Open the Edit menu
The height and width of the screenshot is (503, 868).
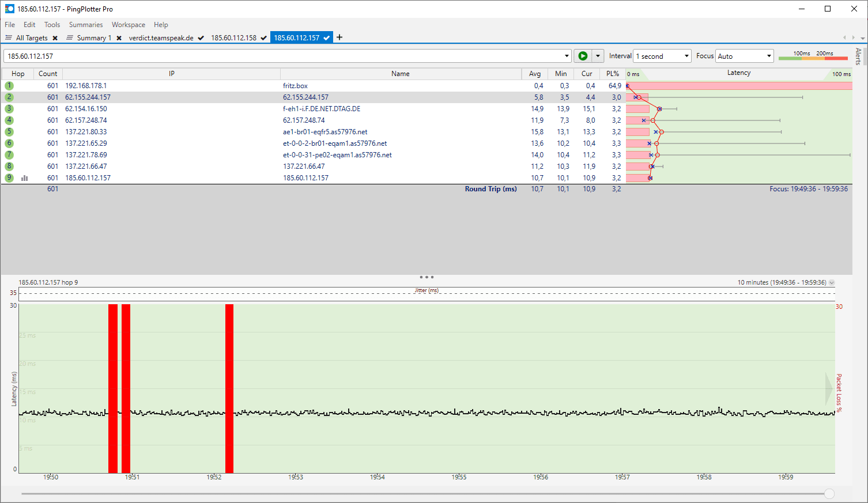(29, 25)
